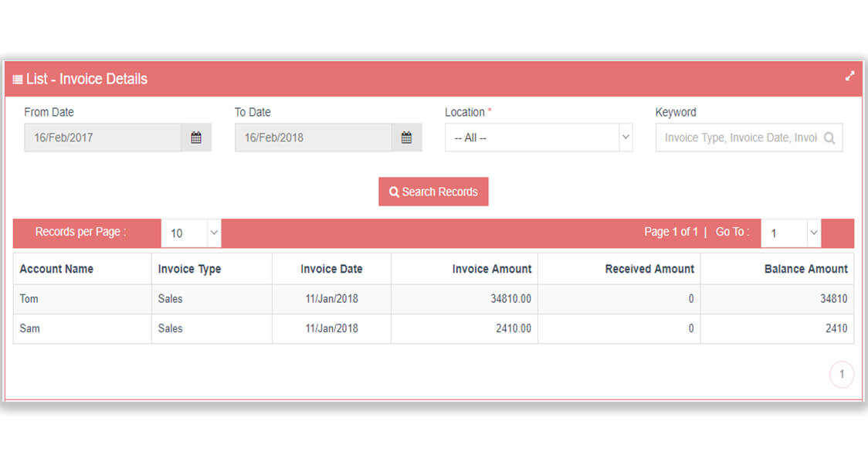Click the search magnifier inside the Keyword field
Image resolution: width=868 pixels, height=462 pixels.
(x=829, y=138)
